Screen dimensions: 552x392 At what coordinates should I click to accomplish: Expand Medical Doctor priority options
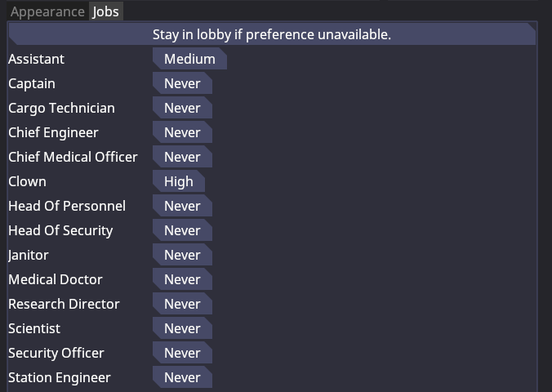(182, 279)
